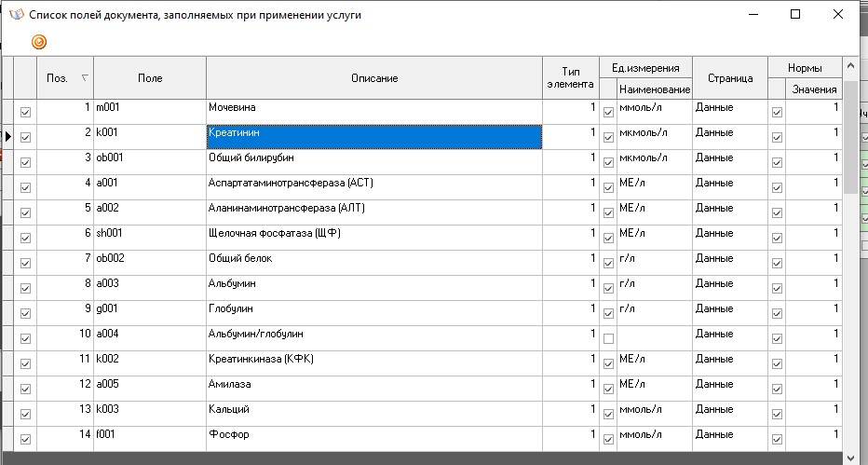Viewport: 868px width, 465px height.
Task: Toggle Нормы checkbox in Кальций row
Action: tap(778, 414)
